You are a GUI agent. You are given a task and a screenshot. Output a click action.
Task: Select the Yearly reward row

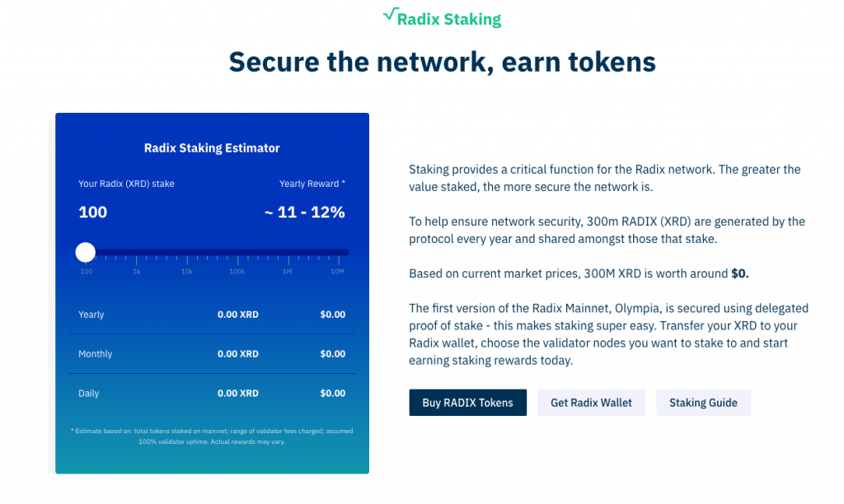coord(212,314)
